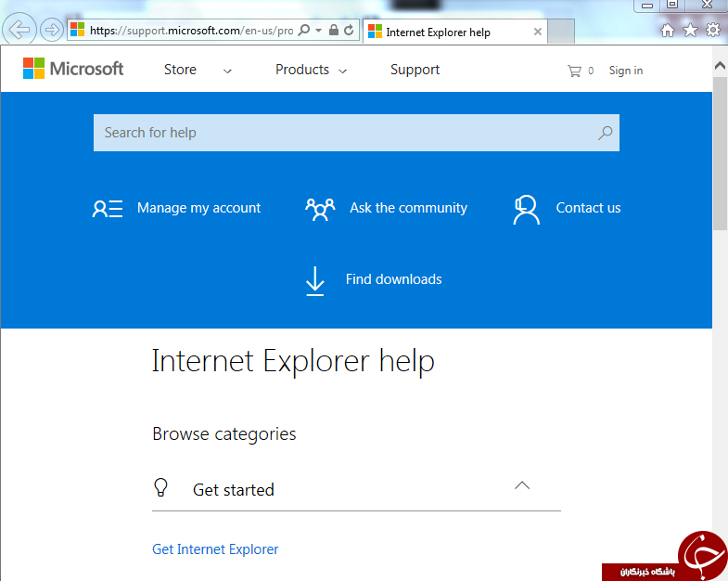Click the search magnifier in help box
The width and height of the screenshot is (728, 581).
(605, 133)
